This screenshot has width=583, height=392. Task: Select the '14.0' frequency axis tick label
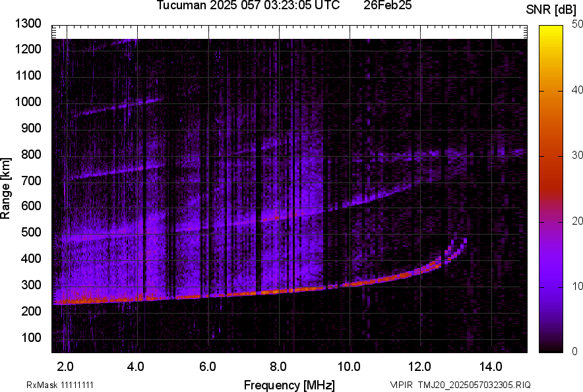[491, 366]
